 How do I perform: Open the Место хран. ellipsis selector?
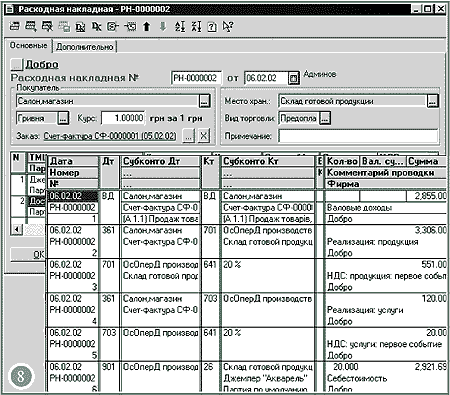(432, 101)
